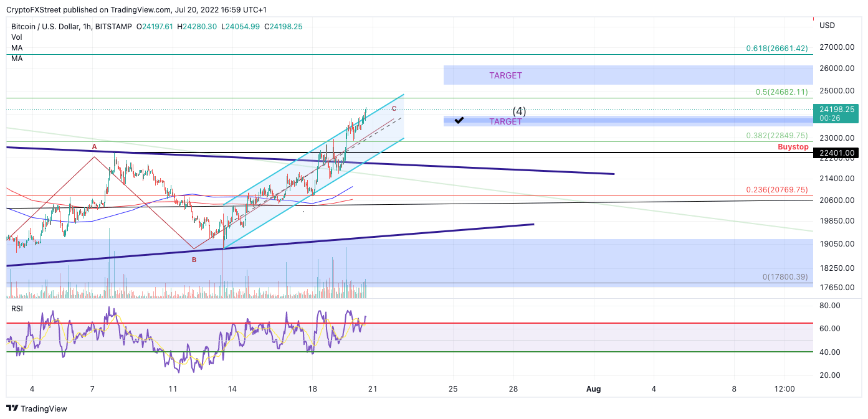Click the 0(17800.39) Fibonacci base label

(784, 276)
